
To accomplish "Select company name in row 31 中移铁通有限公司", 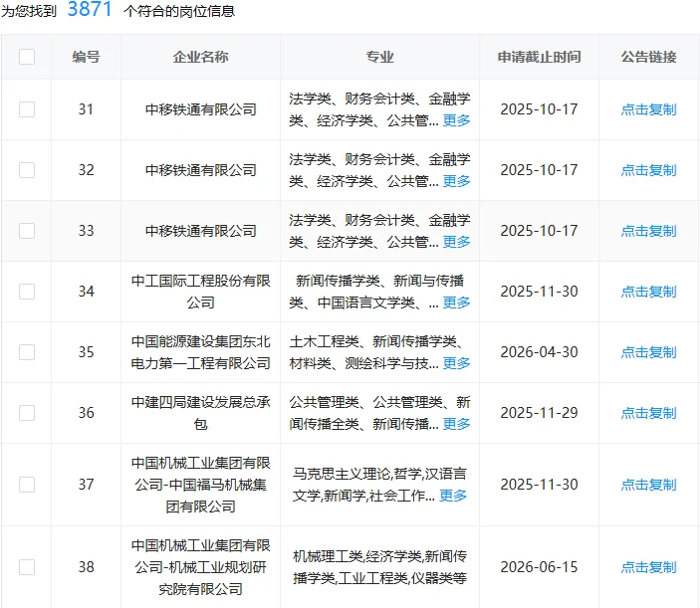I will click(201, 109).
